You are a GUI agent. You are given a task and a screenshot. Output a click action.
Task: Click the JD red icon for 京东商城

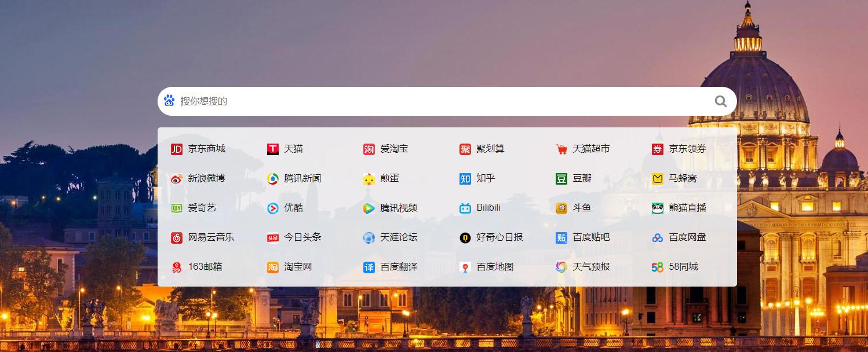tap(177, 149)
